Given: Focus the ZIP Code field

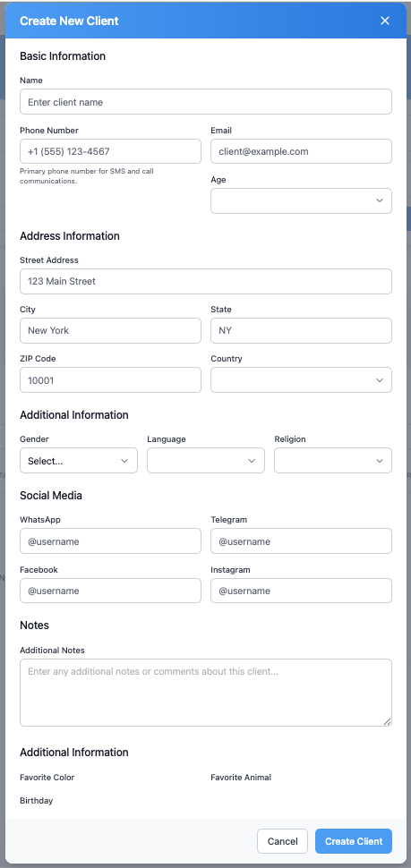Looking at the screenshot, I should (x=110, y=380).
